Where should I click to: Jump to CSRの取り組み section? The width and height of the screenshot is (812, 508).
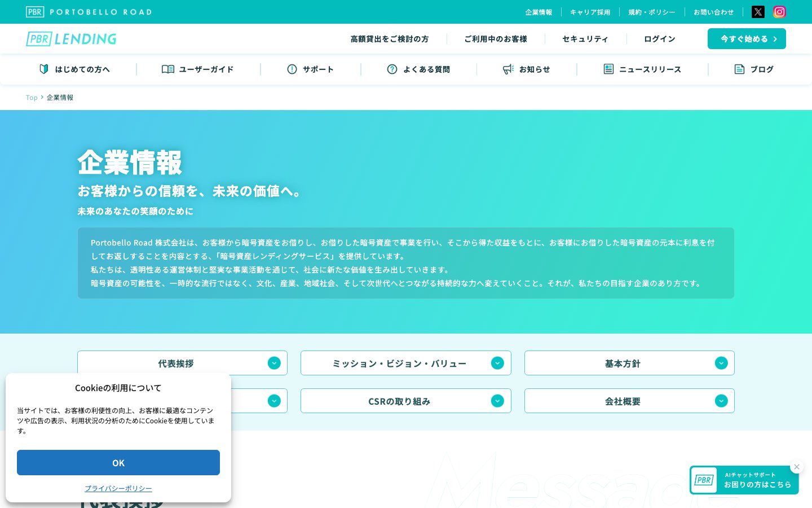click(x=406, y=401)
